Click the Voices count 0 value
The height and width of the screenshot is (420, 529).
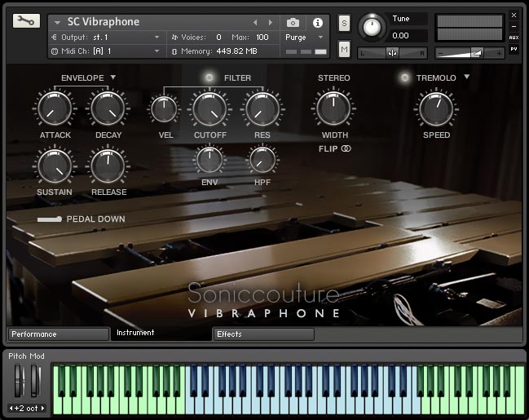coord(218,38)
